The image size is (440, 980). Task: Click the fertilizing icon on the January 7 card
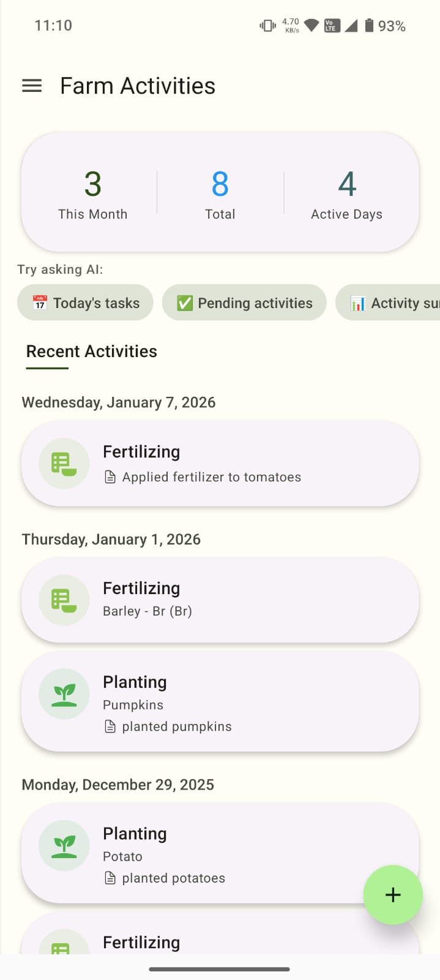(x=64, y=463)
